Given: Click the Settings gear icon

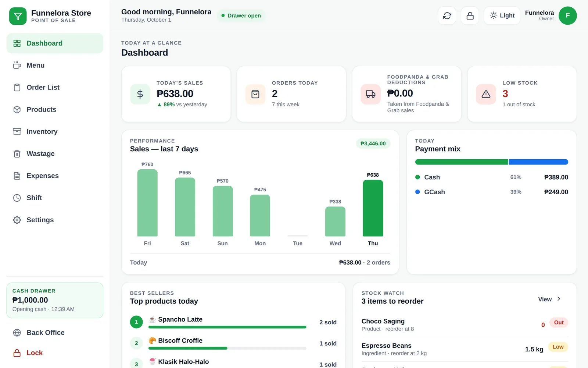Looking at the screenshot, I should click(17, 220).
